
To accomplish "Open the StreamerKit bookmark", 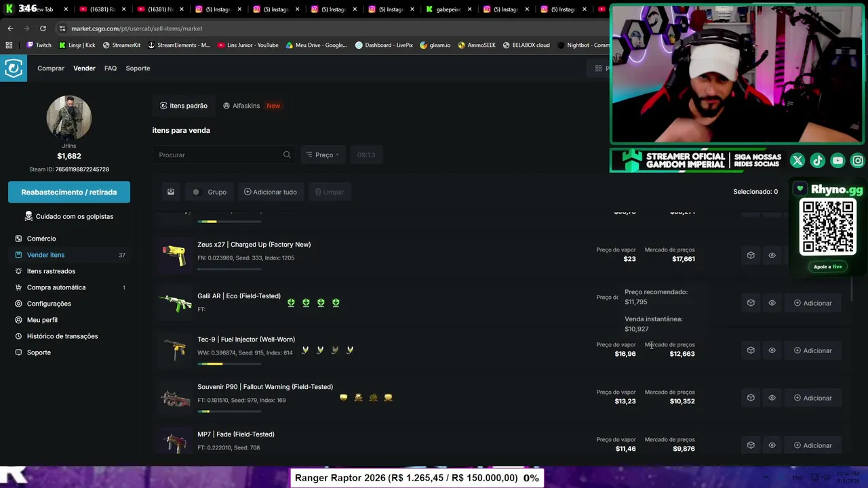I will [x=121, y=45].
